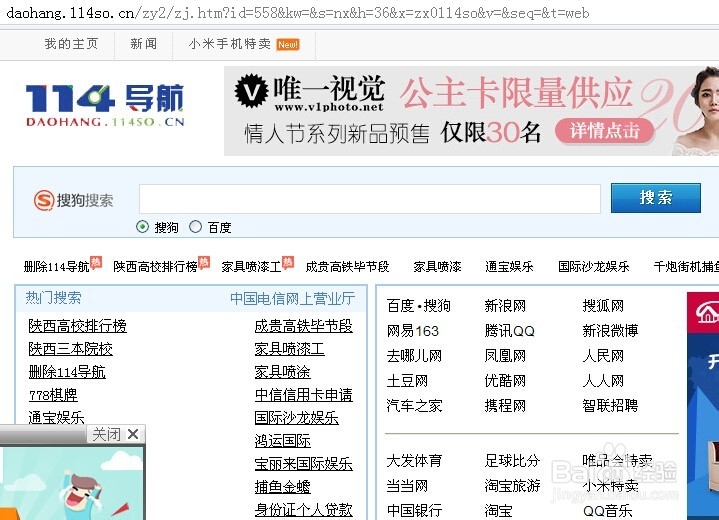Select the 百度 radio button
719x520 pixels.
click(195, 227)
